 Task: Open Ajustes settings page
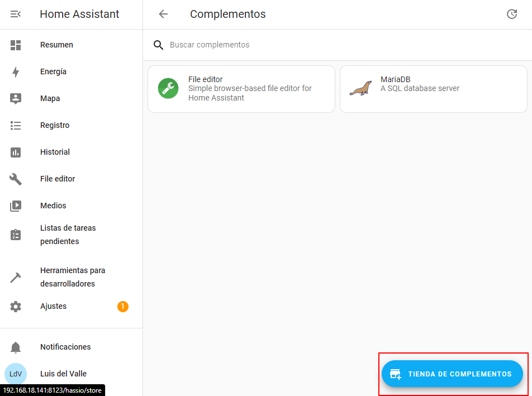54,307
